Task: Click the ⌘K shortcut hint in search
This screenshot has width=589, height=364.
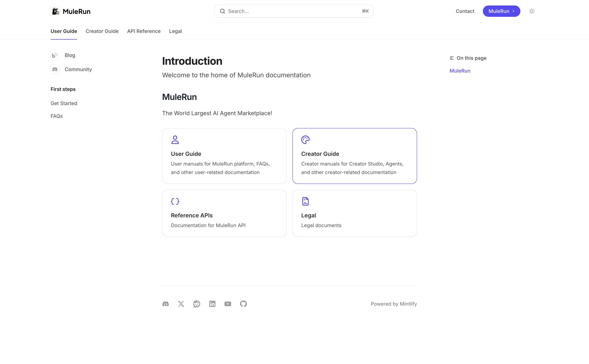Action: click(365, 11)
